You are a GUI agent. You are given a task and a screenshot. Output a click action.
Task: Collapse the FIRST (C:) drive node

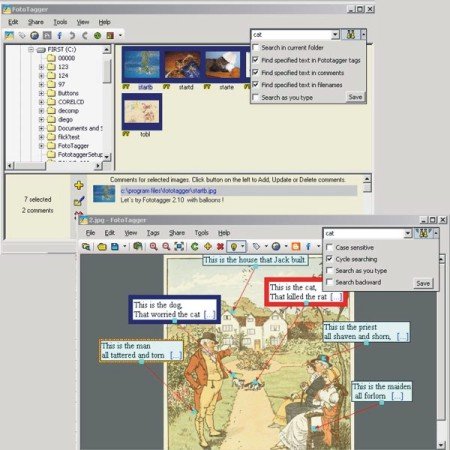click(x=31, y=49)
